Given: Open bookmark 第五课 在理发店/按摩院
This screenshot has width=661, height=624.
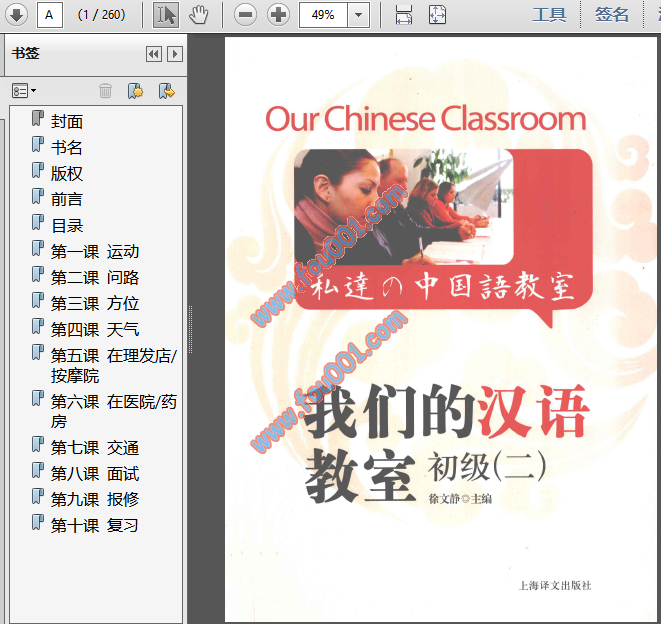Looking at the screenshot, I should pos(114,366).
